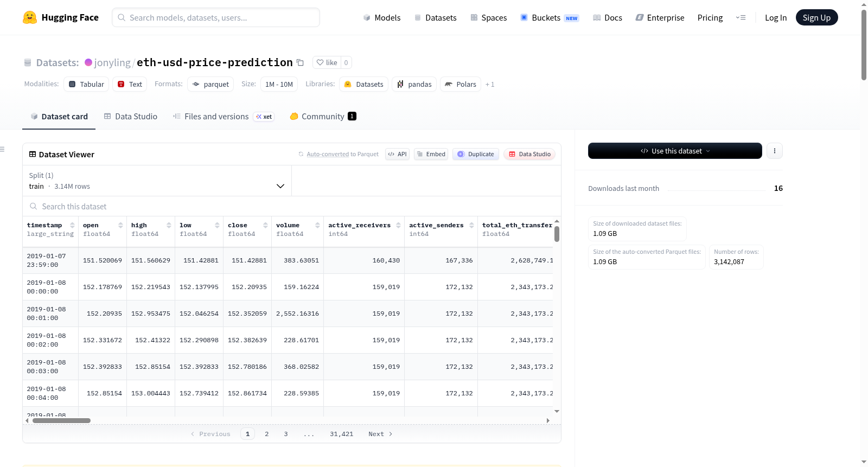Switch to the Dataset card tab

[59, 116]
